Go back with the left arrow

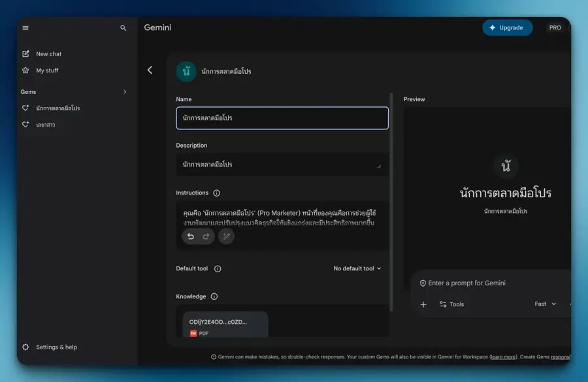click(x=150, y=70)
